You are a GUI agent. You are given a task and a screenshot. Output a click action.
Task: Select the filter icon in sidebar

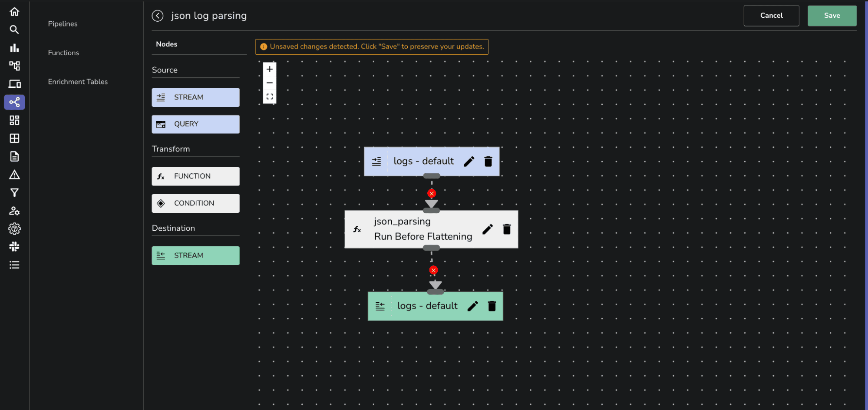tap(14, 192)
